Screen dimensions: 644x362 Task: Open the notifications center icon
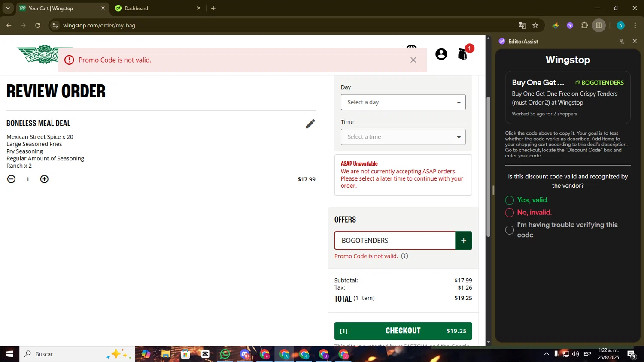[x=632, y=354]
